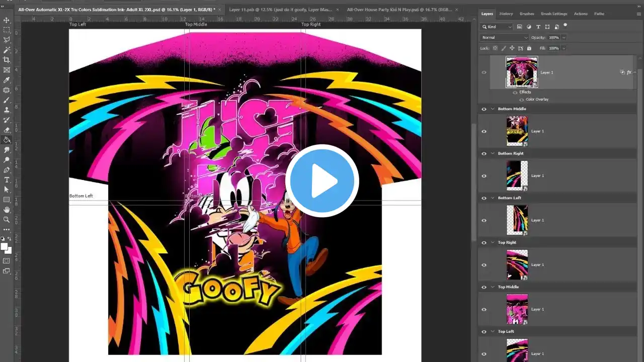Activate the Hand tool
644x362 pixels.
click(x=7, y=209)
